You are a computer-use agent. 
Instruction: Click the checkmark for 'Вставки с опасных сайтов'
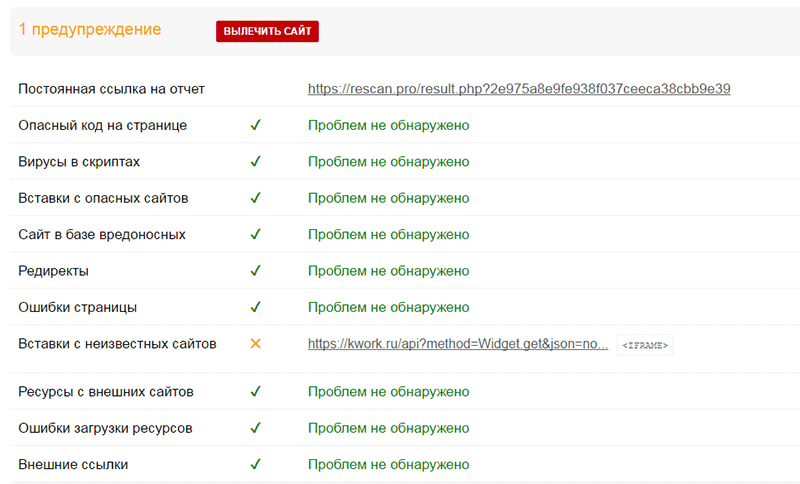point(256,197)
